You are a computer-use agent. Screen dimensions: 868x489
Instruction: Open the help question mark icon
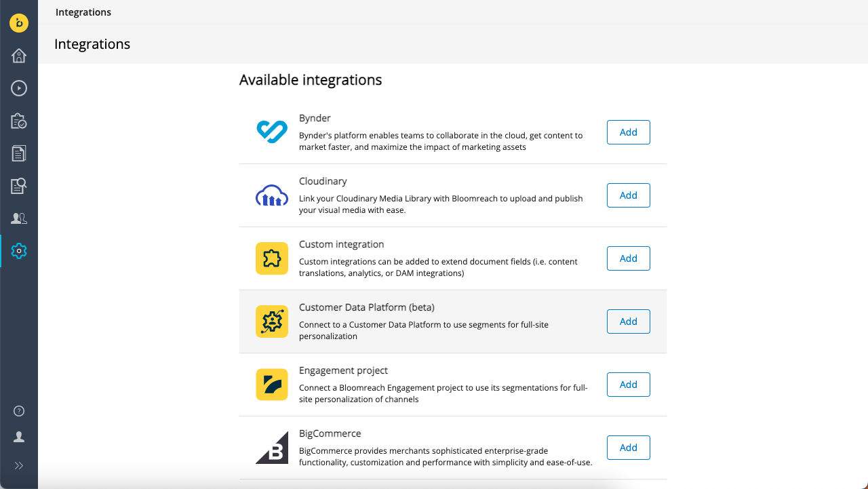[x=19, y=411]
